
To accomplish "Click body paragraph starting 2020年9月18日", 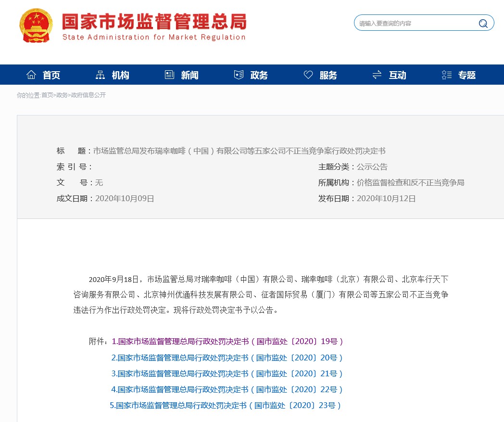I will (x=261, y=294).
